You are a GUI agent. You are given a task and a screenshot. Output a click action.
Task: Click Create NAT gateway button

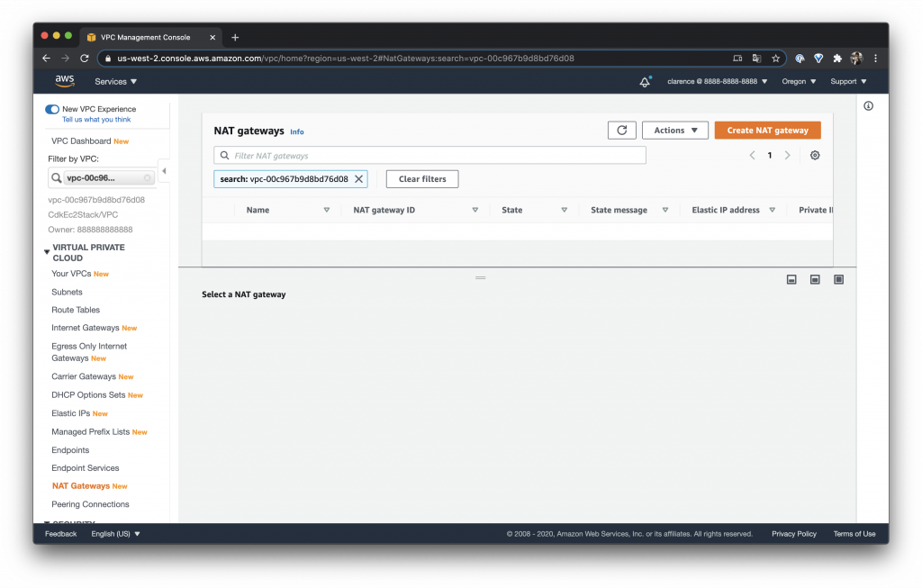point(767,130)
